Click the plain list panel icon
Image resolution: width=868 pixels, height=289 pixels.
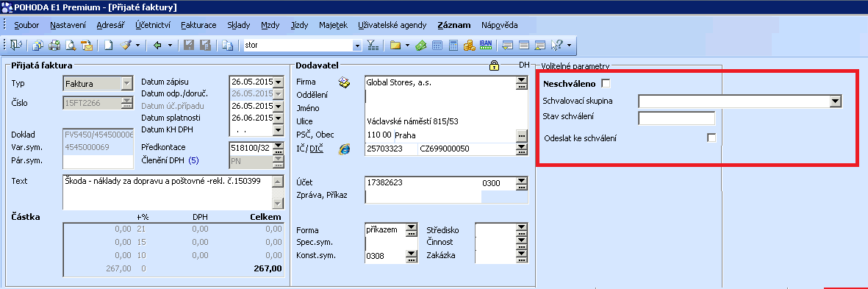point(524,46)
